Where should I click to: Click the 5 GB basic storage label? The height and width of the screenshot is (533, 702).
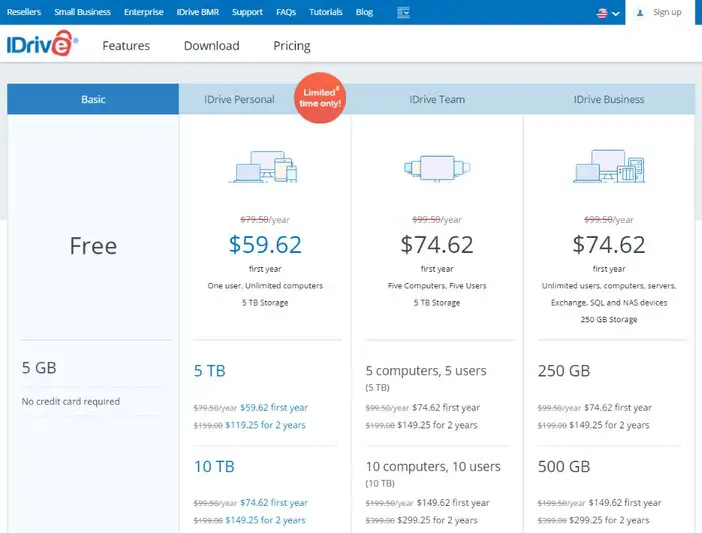39,368
